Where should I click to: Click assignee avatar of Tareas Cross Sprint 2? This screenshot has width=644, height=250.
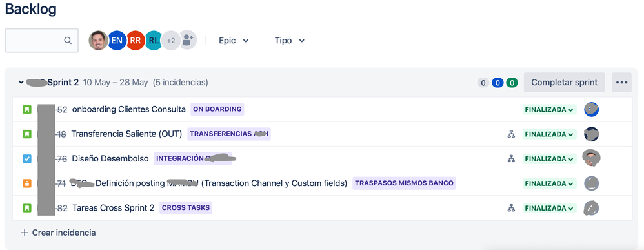click(592, 208)
